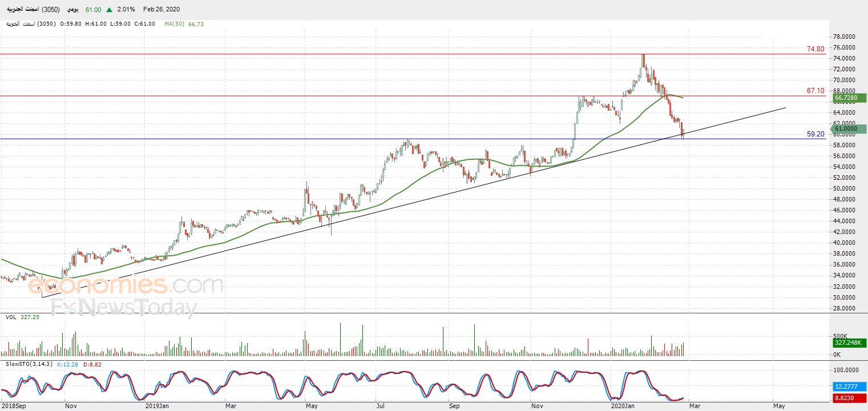Click the Feb 26, 2020 date
Viewport: 868px width, 411px height.
161,10
